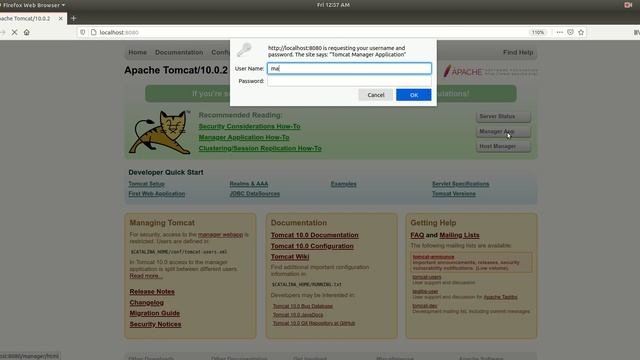Image resolution: width=640 pixels, height=360 pixels.
Task: Click the Host Manager button
Action: [503, 146]
